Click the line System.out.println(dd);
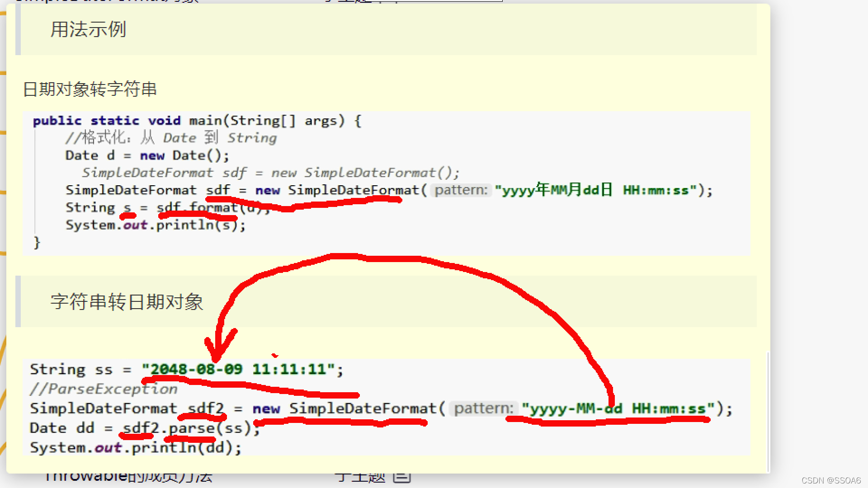 tap(136, 447)
